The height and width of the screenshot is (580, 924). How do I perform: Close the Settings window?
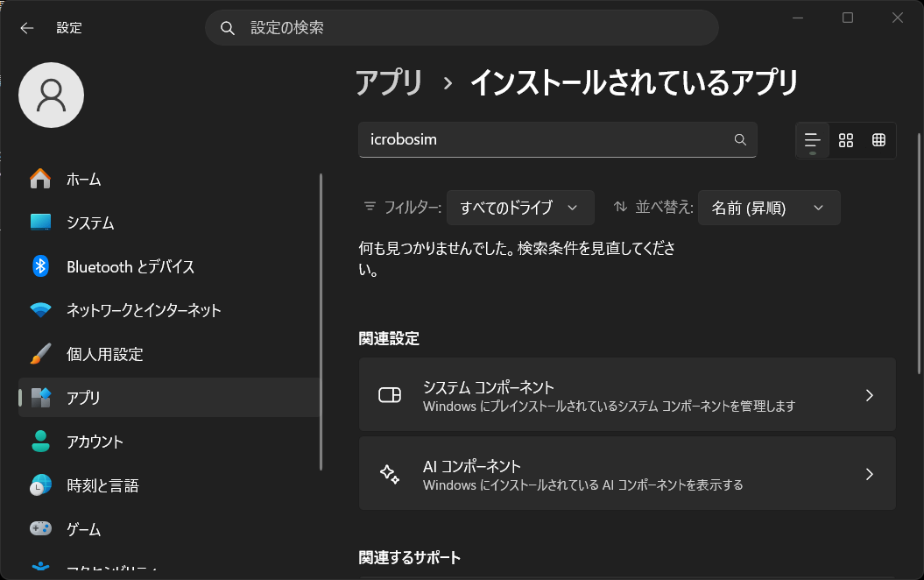click(x=898, y=18)
